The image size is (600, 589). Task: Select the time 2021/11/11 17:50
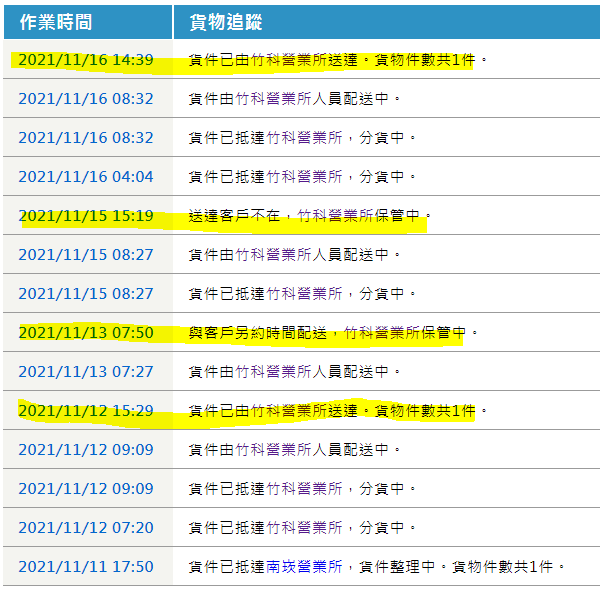pyautogui.click(x=86, y=567)
